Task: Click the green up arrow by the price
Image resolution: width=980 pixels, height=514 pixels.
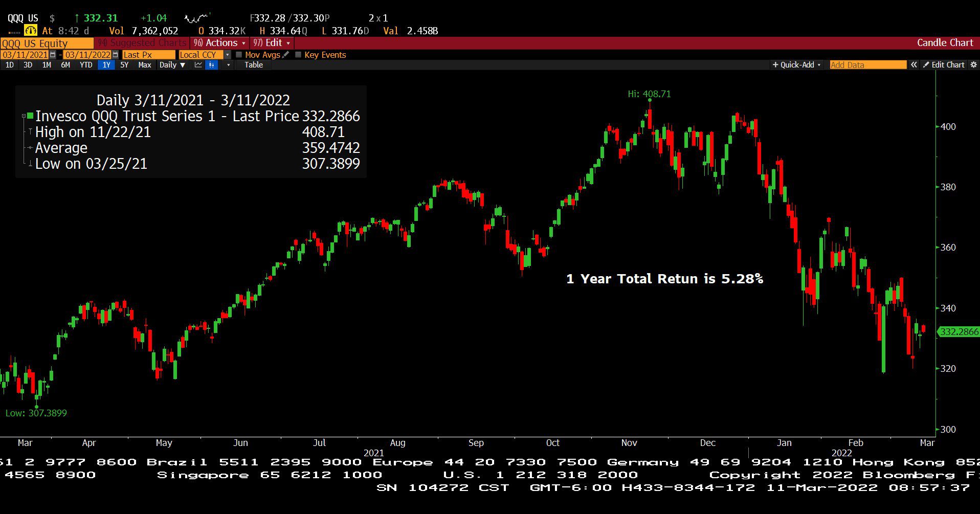Action: click(77, 18)
